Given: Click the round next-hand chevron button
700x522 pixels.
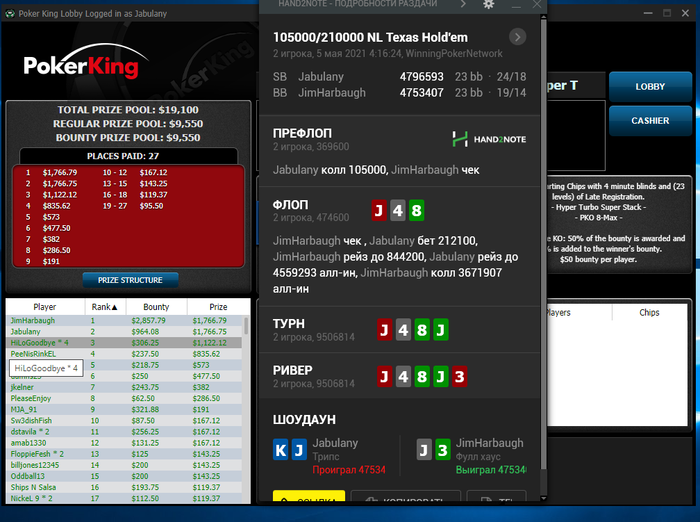Looking at the screenshot, I should [x=517, y=37].
